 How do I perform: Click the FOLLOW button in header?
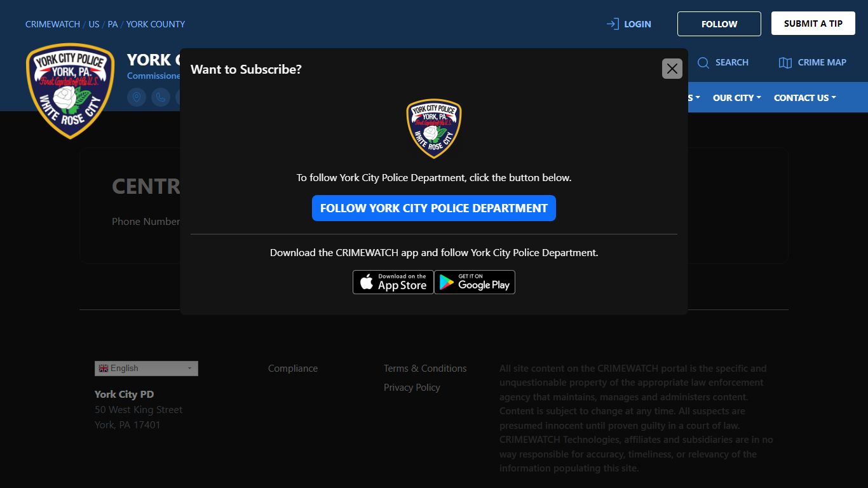click(719, 24)
